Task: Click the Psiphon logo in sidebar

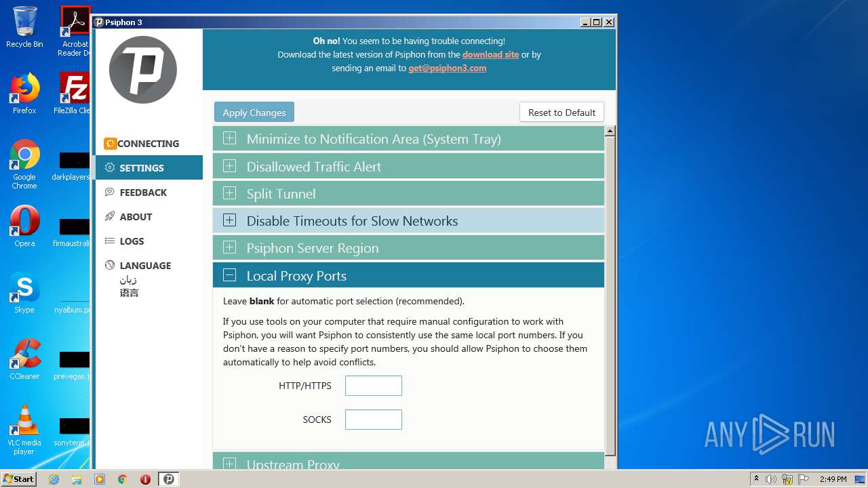Action: [143, 70]
